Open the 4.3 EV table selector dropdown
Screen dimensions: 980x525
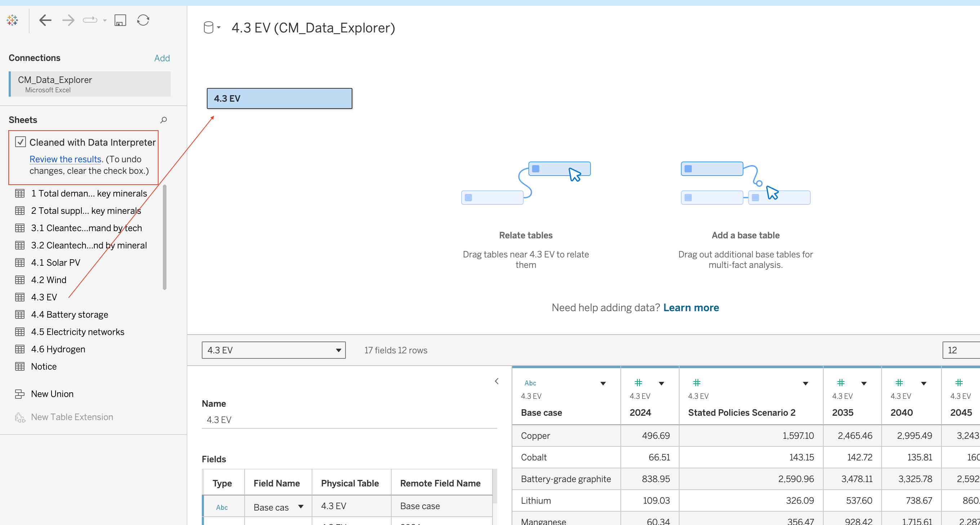click(x=273, y=350)
